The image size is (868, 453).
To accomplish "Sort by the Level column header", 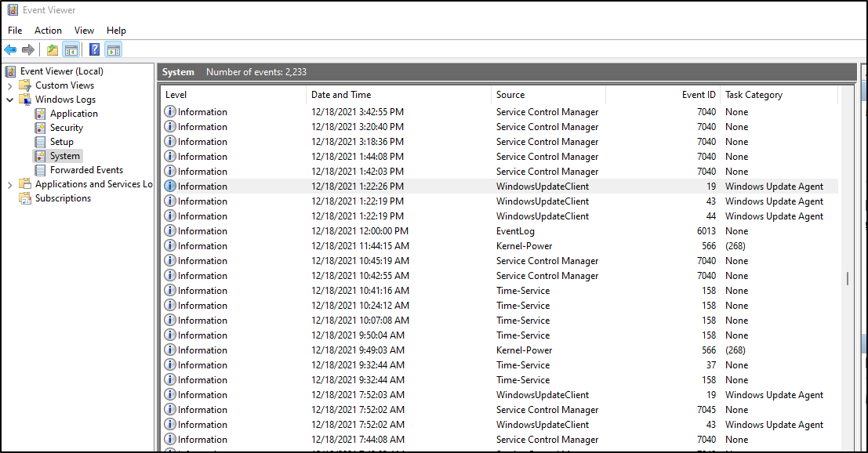I will point(233,95).
